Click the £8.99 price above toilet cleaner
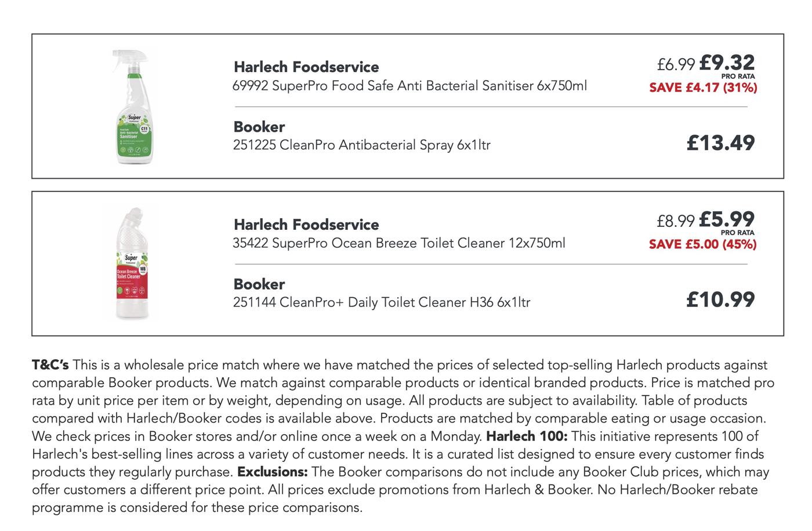This screenshot has width=812, height=531. (x=676, y=221)
